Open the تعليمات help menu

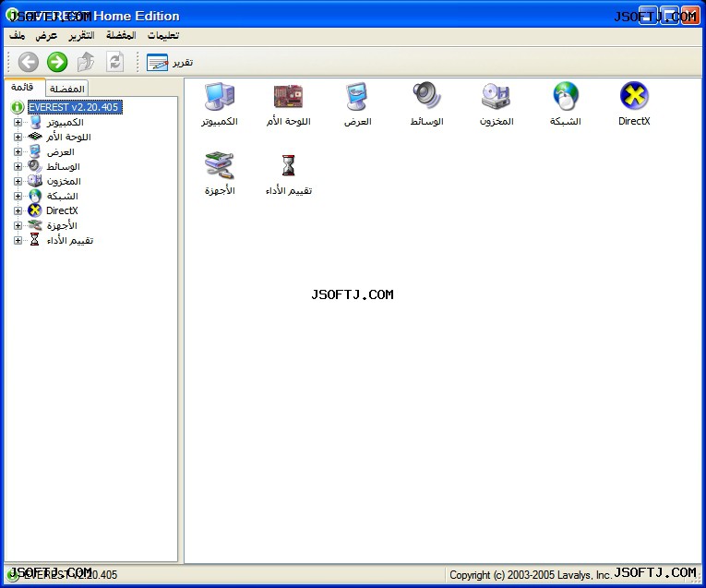click(163, 35)
